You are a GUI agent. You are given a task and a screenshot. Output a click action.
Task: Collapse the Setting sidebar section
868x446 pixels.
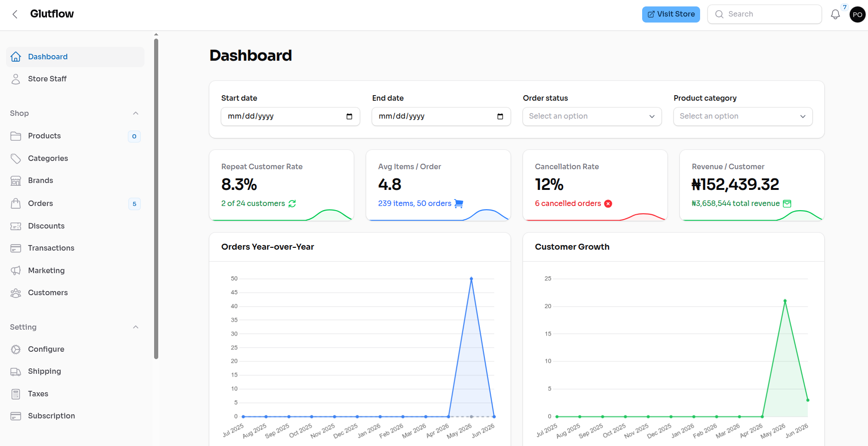(x=136, y=327)
